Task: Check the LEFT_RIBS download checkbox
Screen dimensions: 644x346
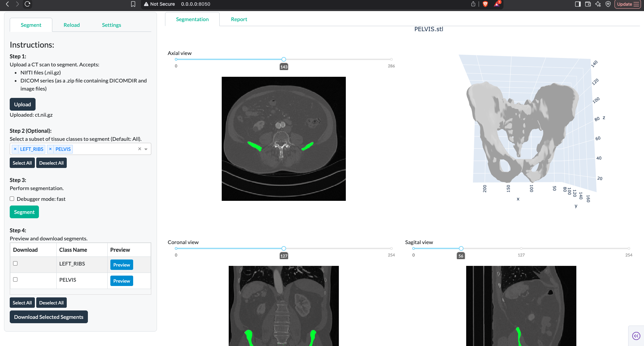Action: point(15,264)
